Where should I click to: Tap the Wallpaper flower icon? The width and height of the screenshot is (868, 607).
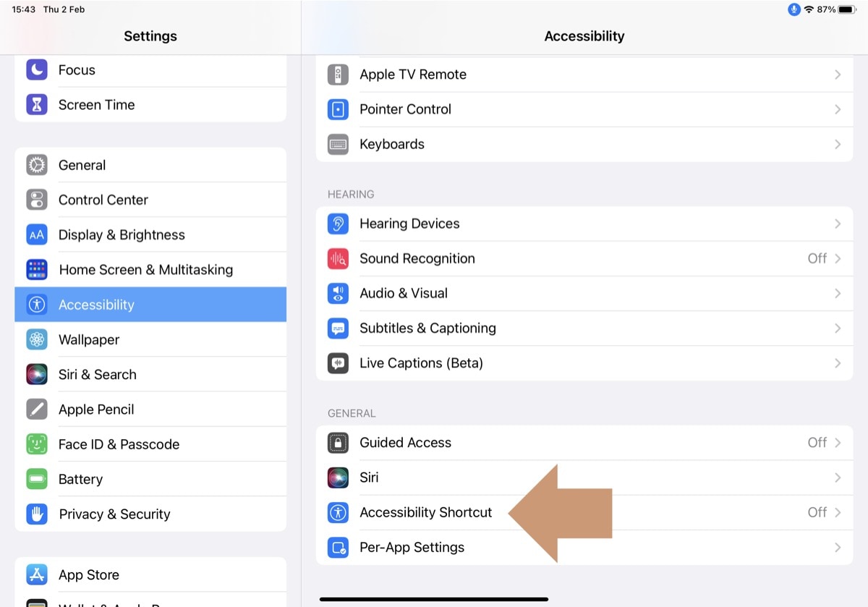(x=37, y=339)
